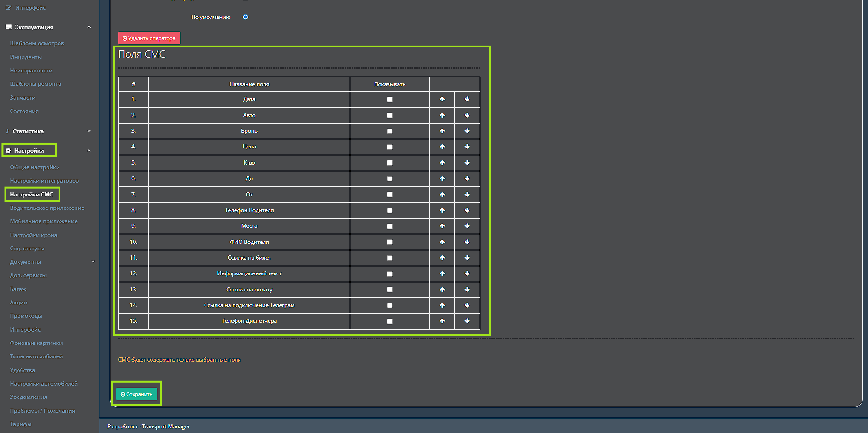Open Настройки интеграторов in the sidebar
The height and width of the screenshot is (433, 868).
[x=44, y=181]
